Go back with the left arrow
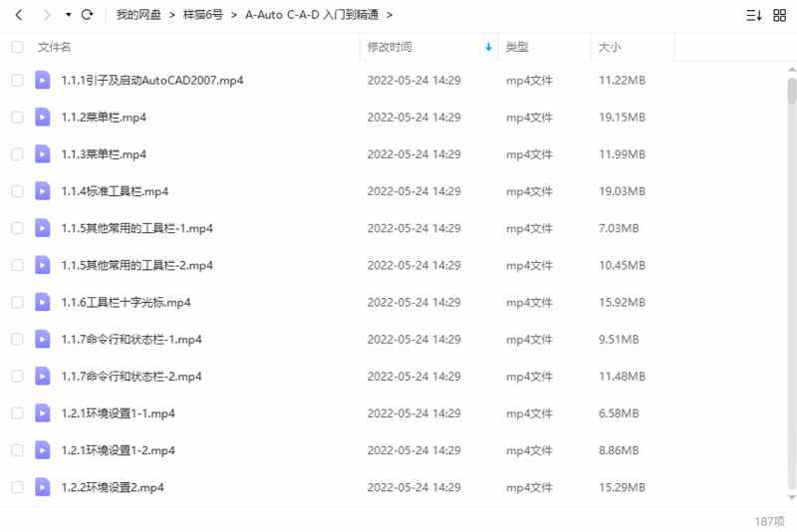The image size is (797, 532). [19, 15]
